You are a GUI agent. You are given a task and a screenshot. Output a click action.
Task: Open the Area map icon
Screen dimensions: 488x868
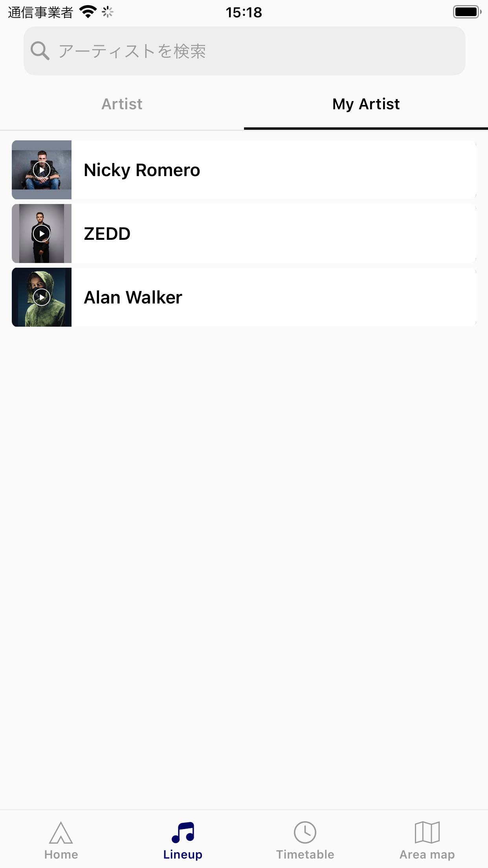[x=427, y=832]
